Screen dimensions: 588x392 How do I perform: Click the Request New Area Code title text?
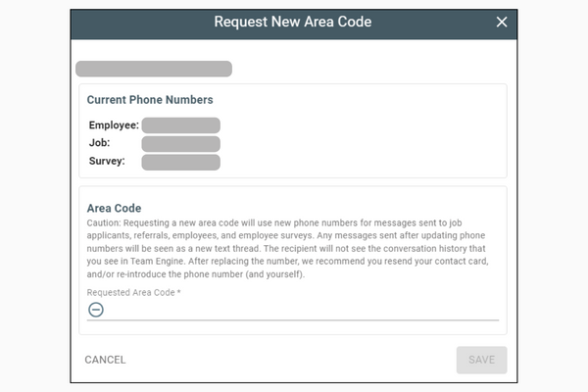293,22
